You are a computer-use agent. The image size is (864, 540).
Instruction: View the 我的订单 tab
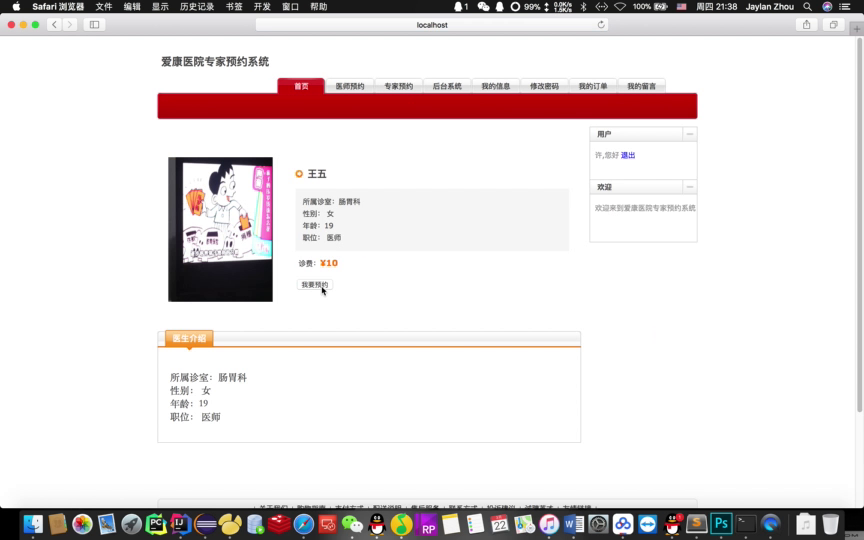click(592, 86)
